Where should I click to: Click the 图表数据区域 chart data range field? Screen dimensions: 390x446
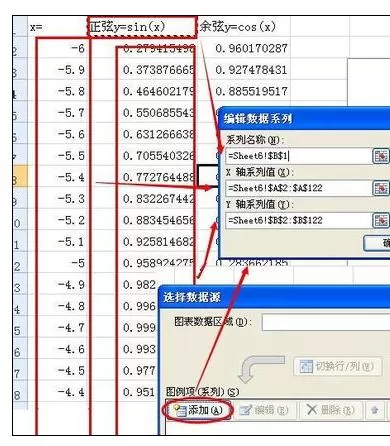tap(326, 322)
